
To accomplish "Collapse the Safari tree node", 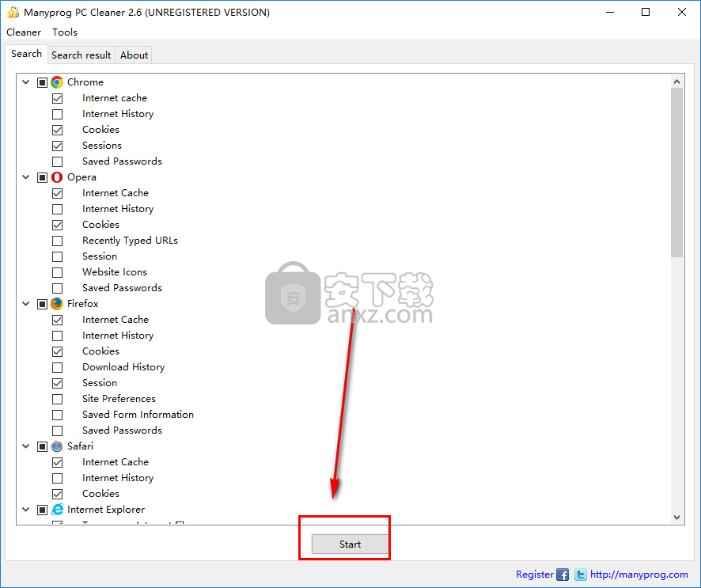I will click(x=26, y=446).
